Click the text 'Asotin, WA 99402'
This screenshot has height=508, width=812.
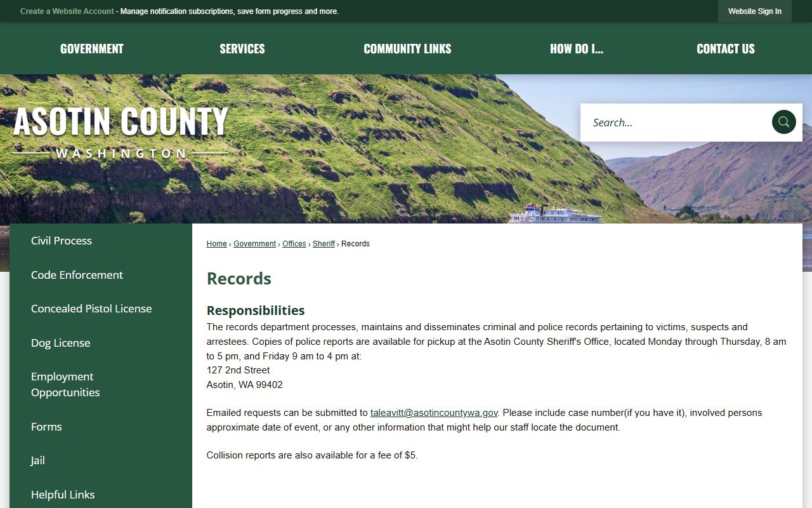click(245, 385)
